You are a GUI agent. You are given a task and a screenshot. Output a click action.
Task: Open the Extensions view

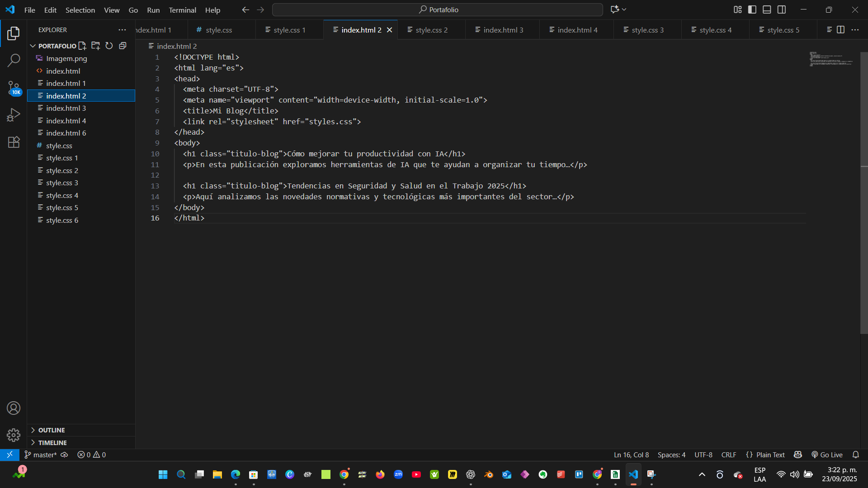[x=14, y=142]
